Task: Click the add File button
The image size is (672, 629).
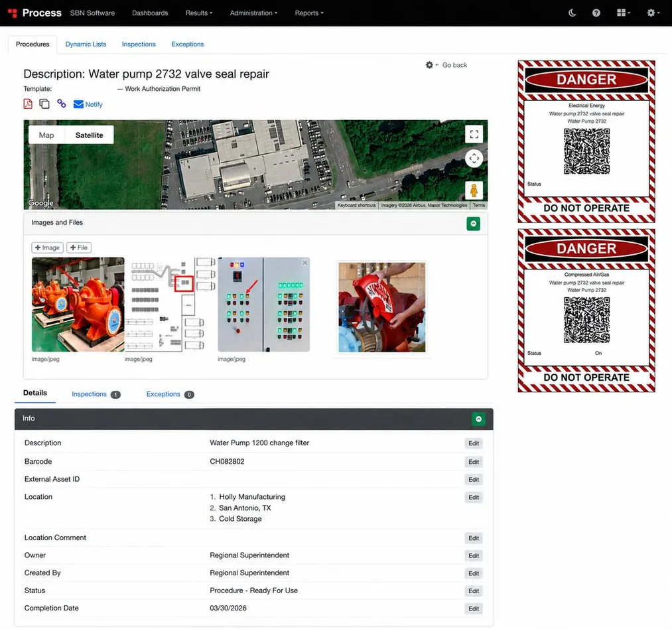Action: [x=79, y=247]
